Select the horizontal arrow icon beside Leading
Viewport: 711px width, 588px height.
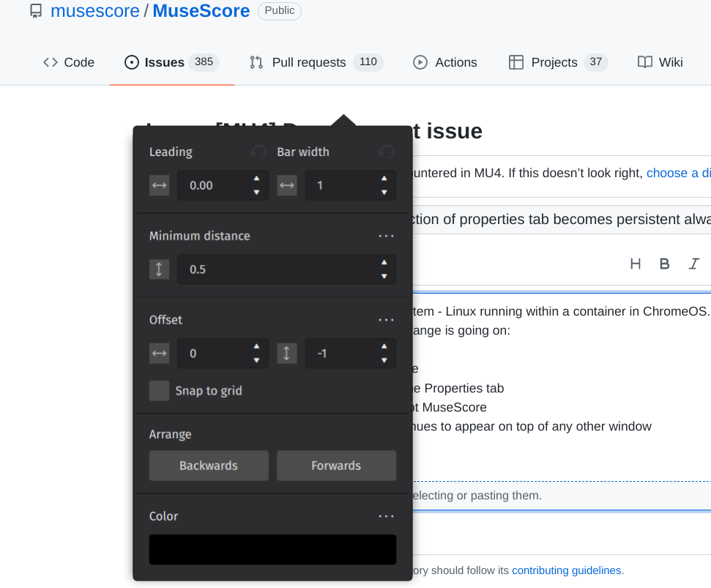[x=159, y=185]
